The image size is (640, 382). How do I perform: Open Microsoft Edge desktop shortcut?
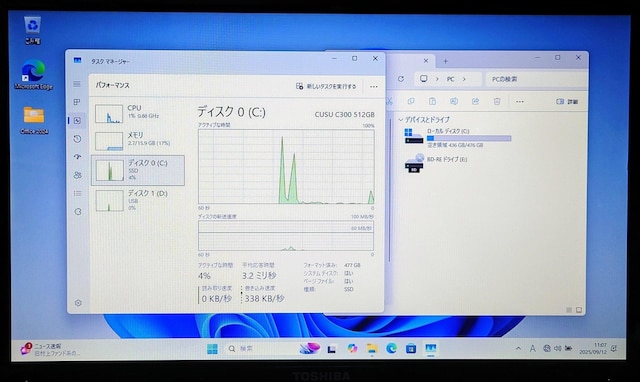click(x=33, y=75)
